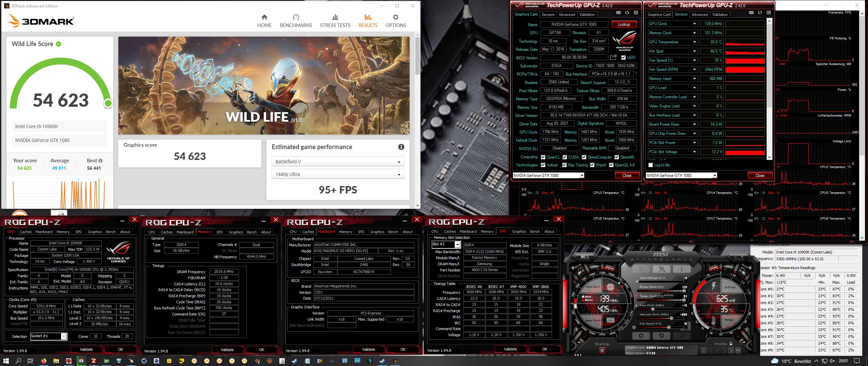Open the GPU Clock sensor dropdown arrow
Screen dimensions: 868x366
pyautogui.click(x=694, y=24)
